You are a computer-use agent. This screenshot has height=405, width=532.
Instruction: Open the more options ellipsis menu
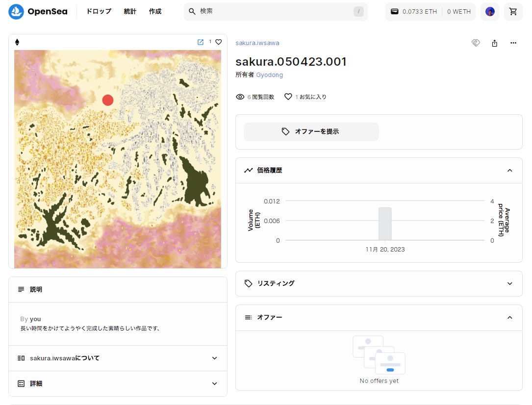tap(513, 43)
